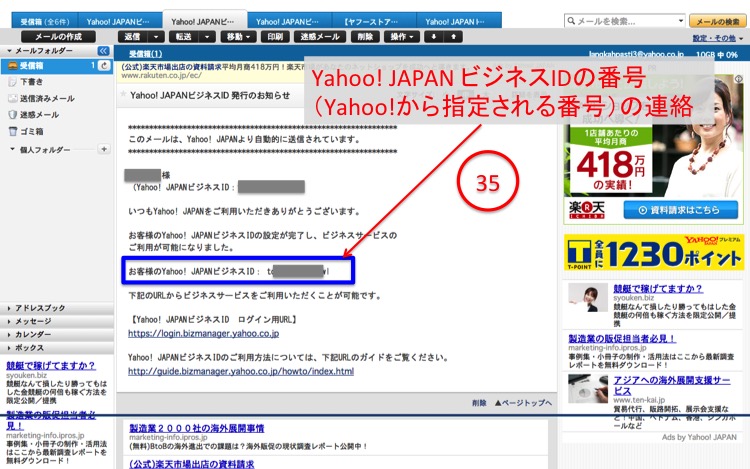Click ページトップへ link
This screenshot has width=750, height=469.
(523, 403)
